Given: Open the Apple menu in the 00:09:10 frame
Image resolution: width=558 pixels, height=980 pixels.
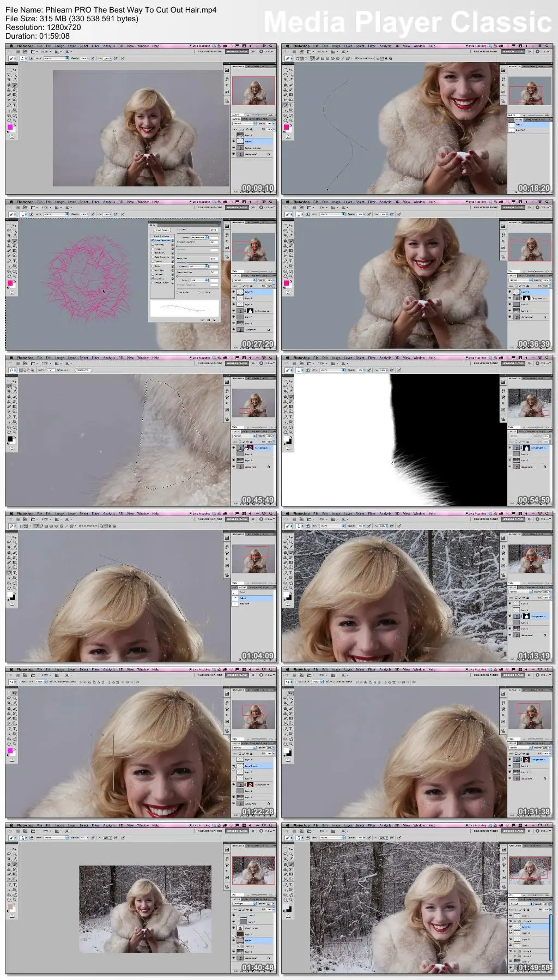Looking at the screenshot, I should pos(10,46).
